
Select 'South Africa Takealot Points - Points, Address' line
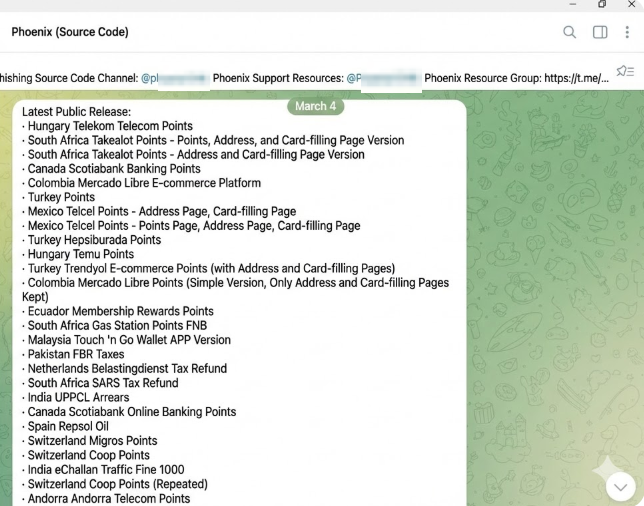click(x=213, y=140)
